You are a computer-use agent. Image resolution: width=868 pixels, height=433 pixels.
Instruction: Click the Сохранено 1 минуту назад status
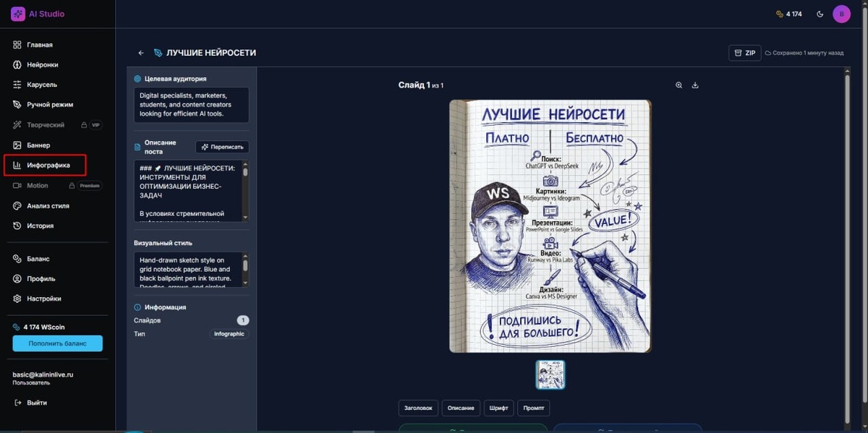pyautogui.click(x=804, y=53)
